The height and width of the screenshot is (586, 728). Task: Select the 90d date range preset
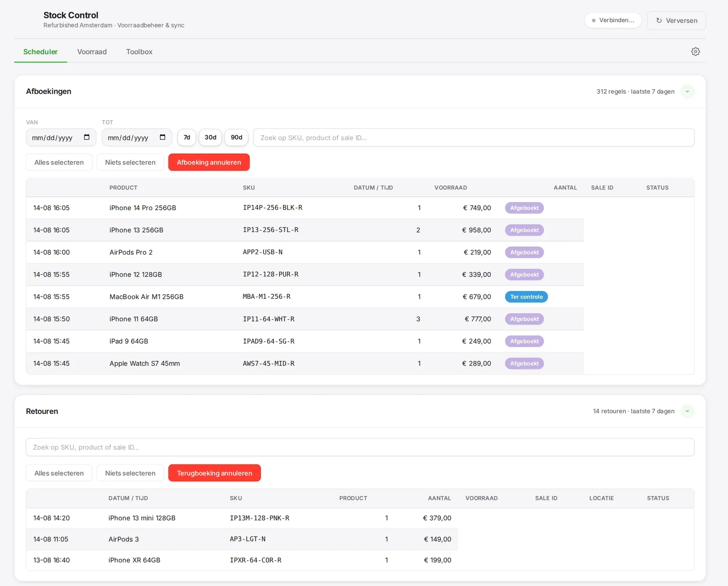(x=236, y=137)
